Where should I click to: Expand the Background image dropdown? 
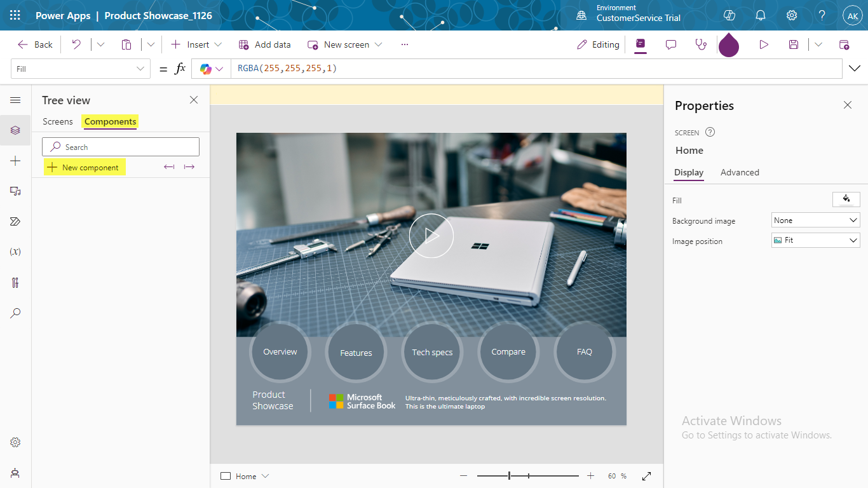(815, 220)
